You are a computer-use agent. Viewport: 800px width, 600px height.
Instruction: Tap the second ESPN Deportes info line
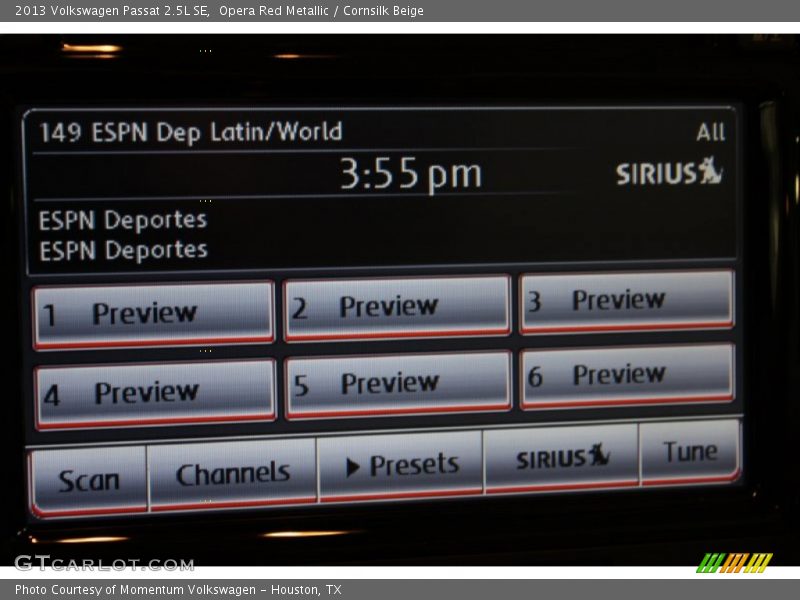coord(123,250)
